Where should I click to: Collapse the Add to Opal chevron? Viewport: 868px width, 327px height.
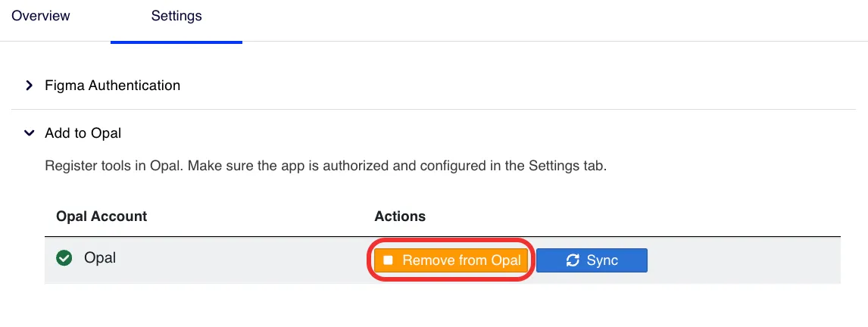click(30, 133)
